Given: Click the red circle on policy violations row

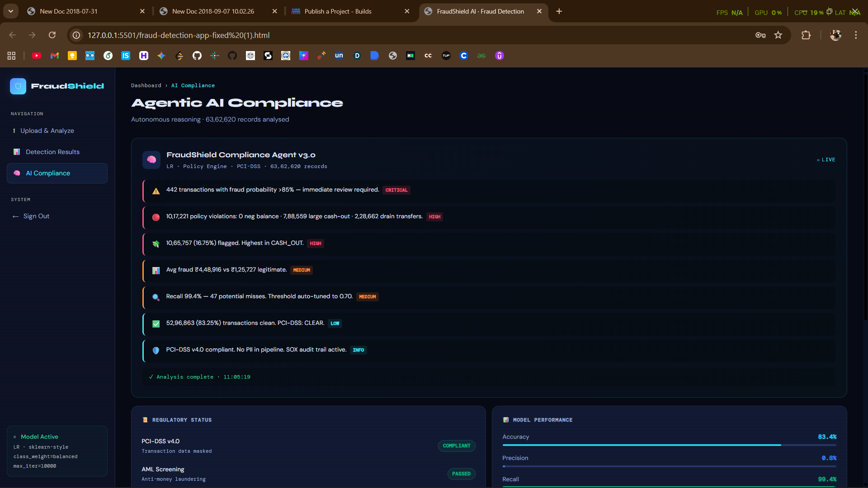Looking at the screenshot, I should pos(156,217).
